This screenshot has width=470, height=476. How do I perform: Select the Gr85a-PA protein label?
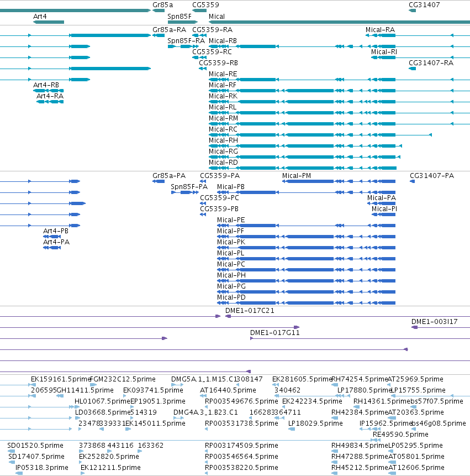[x=169, y=176]
